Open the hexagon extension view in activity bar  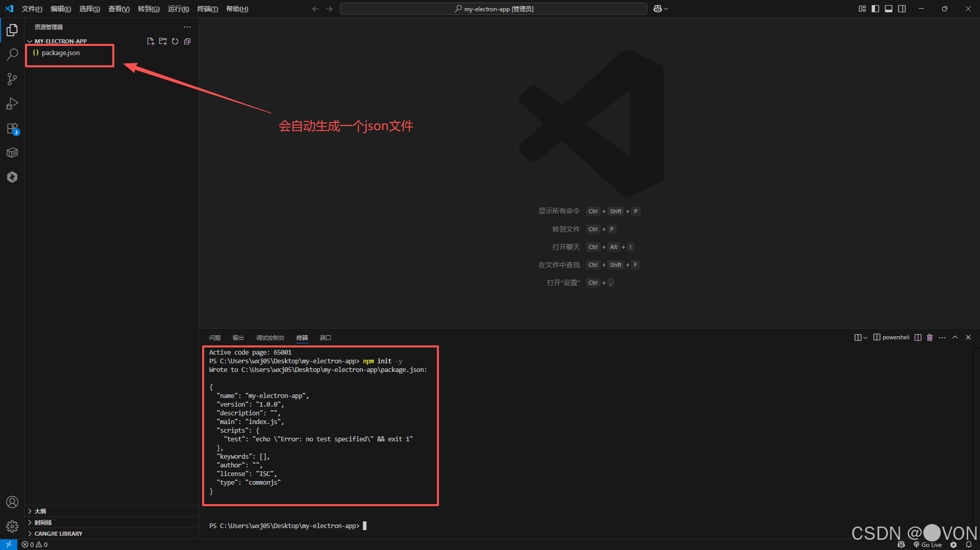tap(12, 177)
